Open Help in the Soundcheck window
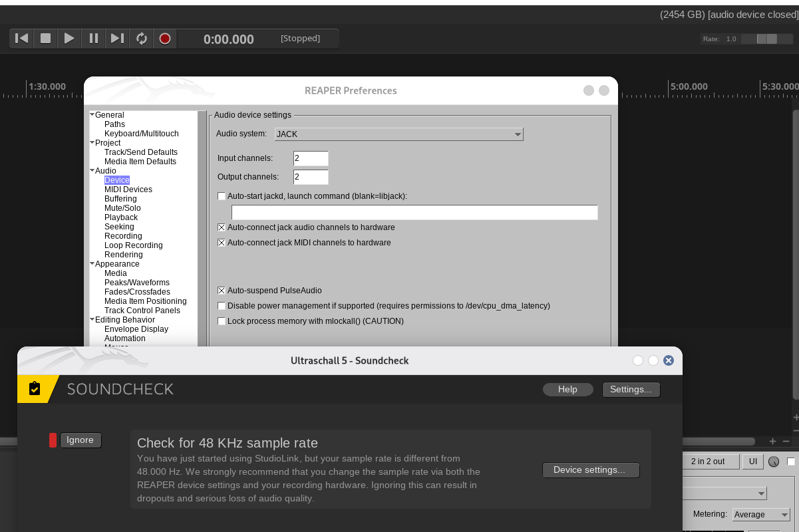 (567, 390)
